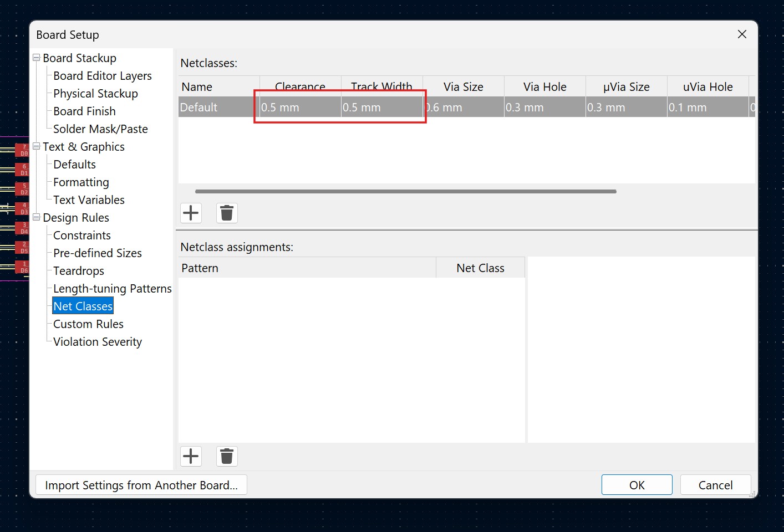Collapse the Text & Graphics tree node

tap(37, 146)
